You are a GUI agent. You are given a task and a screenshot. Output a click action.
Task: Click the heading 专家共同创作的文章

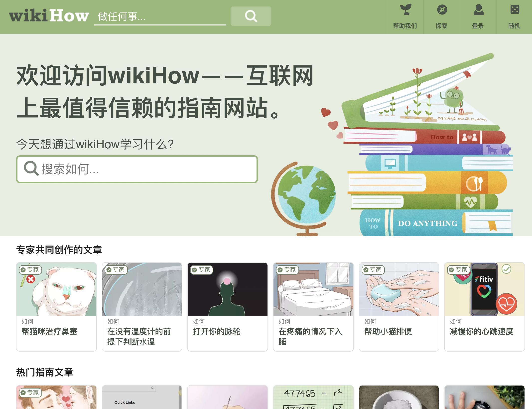59,250
